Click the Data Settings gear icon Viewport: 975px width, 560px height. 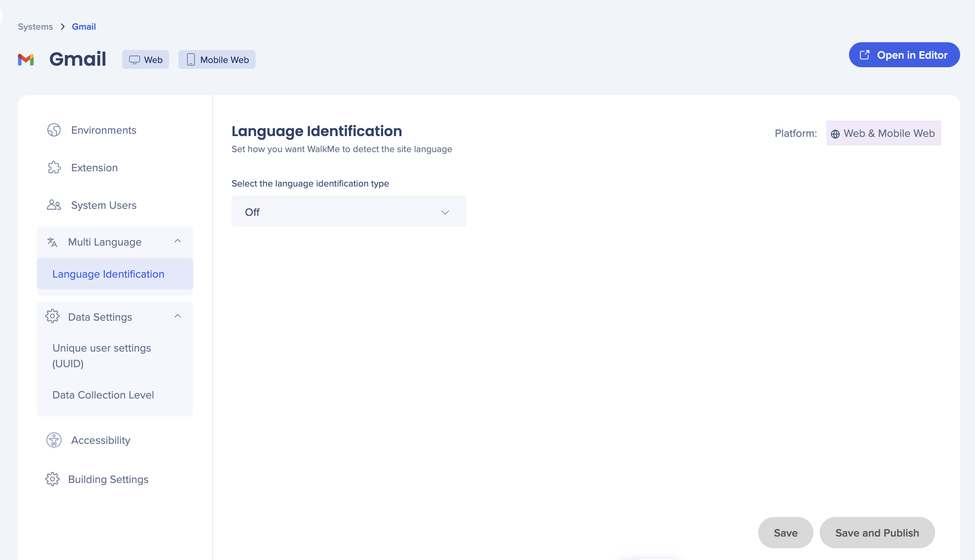(x=52, y=316)
